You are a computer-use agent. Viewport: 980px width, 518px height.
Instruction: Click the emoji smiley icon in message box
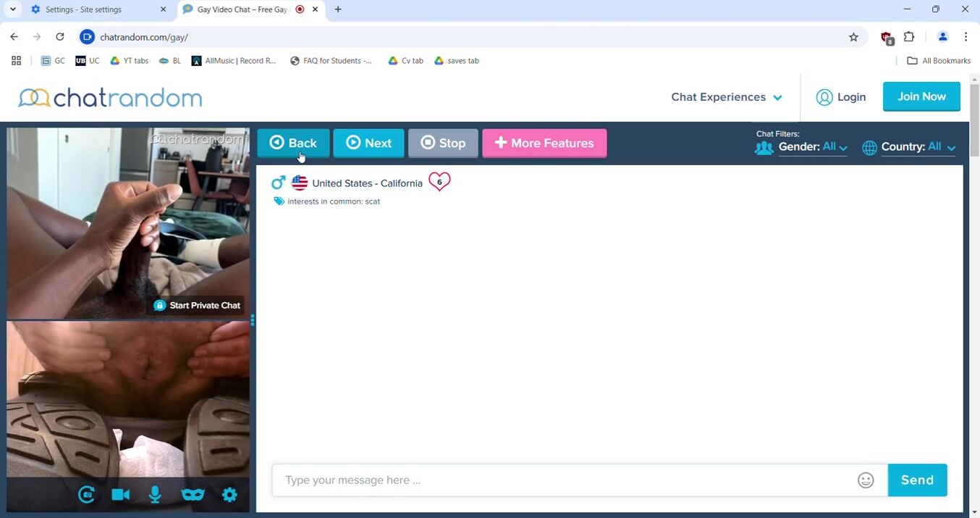866,480
